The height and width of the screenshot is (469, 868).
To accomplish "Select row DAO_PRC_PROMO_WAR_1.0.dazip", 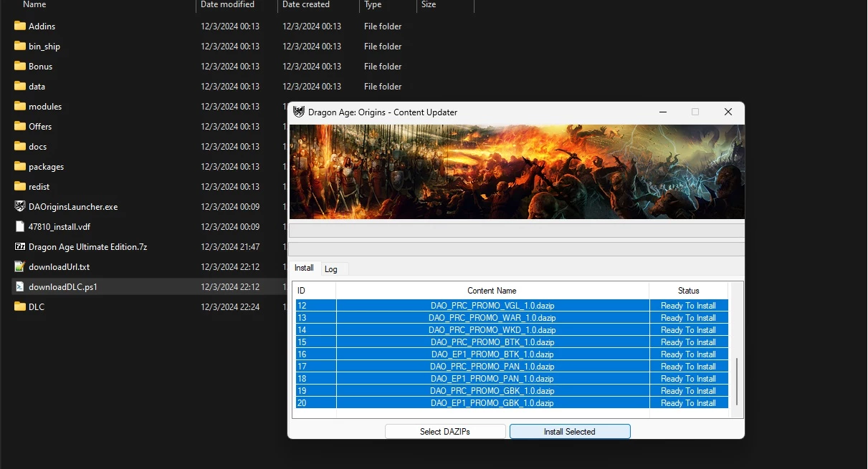I will [x=512, y=318].
